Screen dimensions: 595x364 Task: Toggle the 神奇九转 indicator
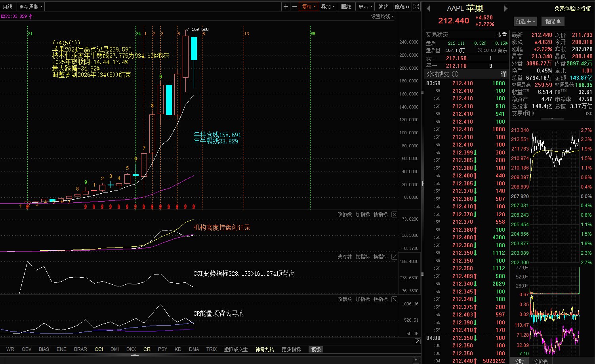[265, 349]
